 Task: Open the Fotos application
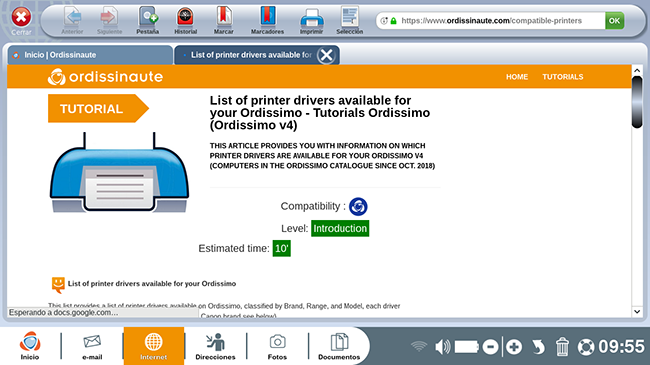(277, 346)
